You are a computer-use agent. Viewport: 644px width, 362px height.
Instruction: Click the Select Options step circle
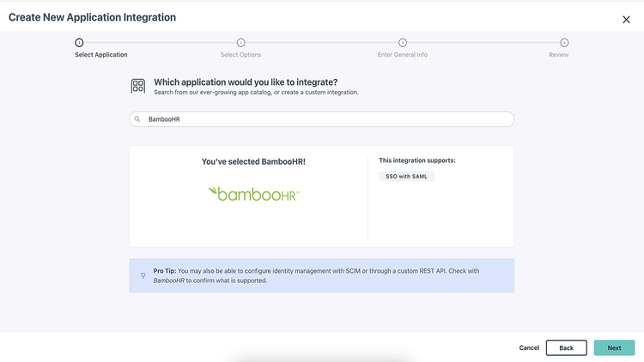(x=241, y=43)
